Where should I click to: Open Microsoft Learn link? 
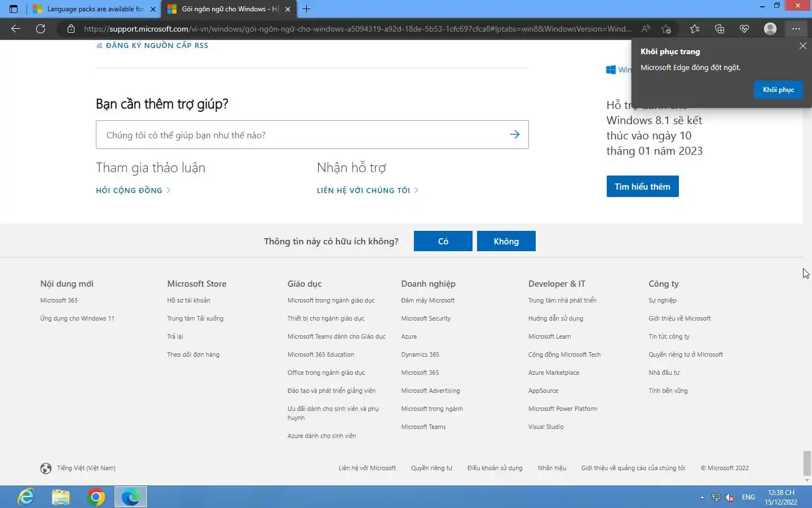click(549, 336)
